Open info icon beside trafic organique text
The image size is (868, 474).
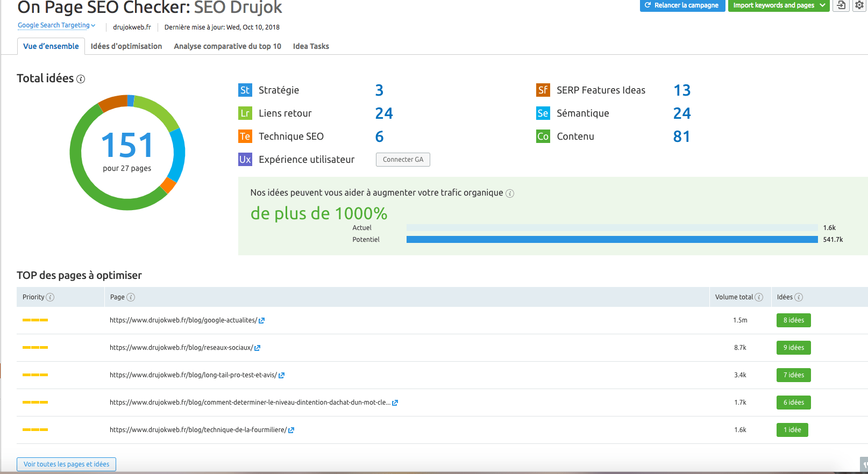pyautogui.click(x=510, y=193)
